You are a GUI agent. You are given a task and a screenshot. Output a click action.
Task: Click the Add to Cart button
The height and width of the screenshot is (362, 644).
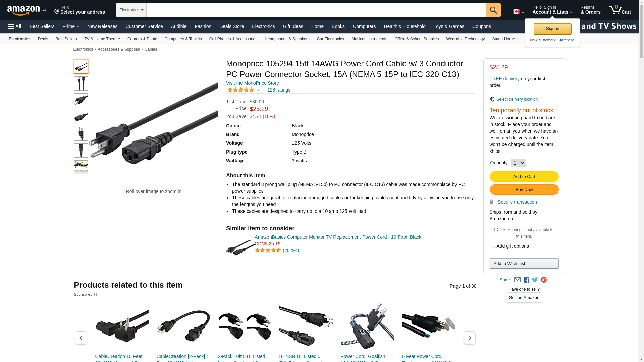click(x=524, y=177)
